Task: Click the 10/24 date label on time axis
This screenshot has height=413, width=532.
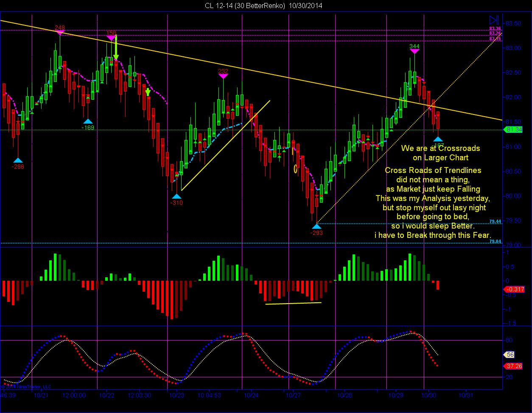Action: [x=251, y=395]
